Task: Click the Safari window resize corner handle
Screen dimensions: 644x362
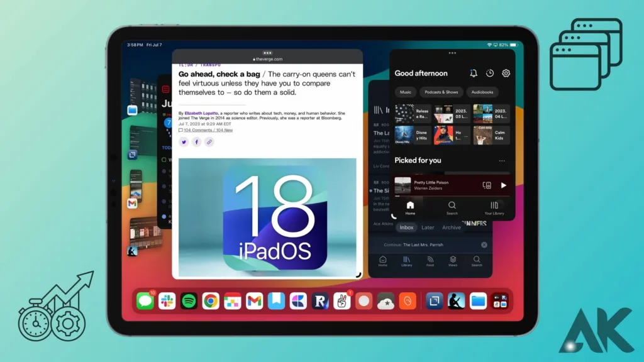Action: (x=358, y=275)
